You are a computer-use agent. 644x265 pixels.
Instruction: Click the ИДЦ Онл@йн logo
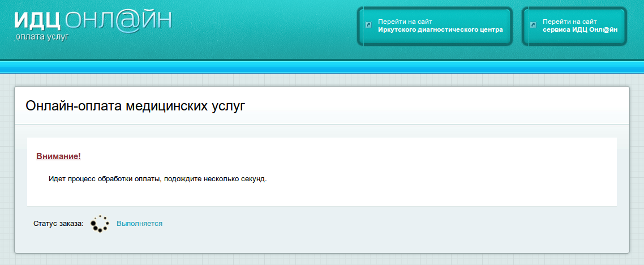click(x=93, y=22)
